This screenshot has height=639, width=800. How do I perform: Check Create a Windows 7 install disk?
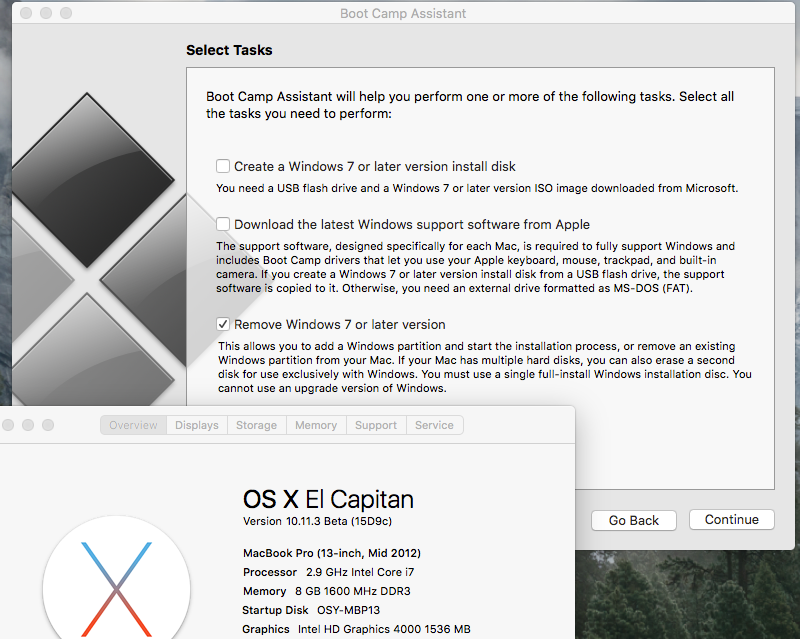(x=222, y=166)
